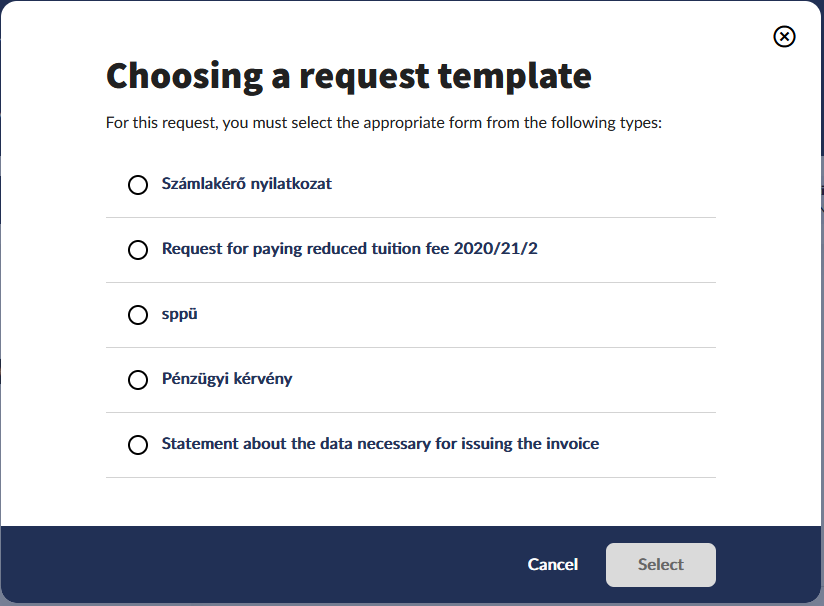Click the 'sppü' option label text
Viewport: 824px width, 606px height.
[x=181, y=314]
